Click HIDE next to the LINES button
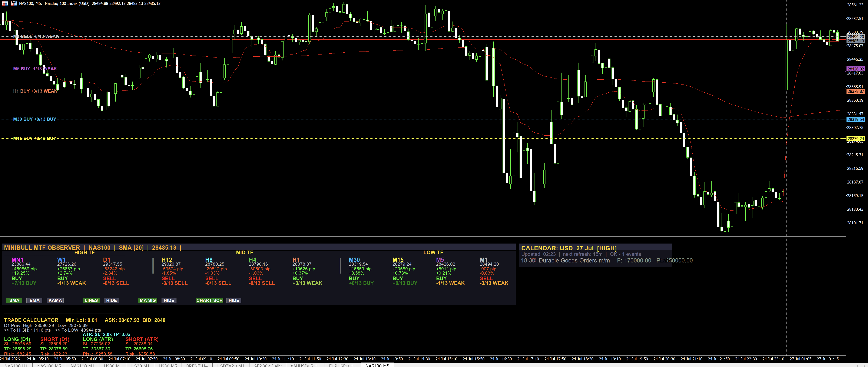Viewport: 868px width, 367px height. click(x=111, y=300)
